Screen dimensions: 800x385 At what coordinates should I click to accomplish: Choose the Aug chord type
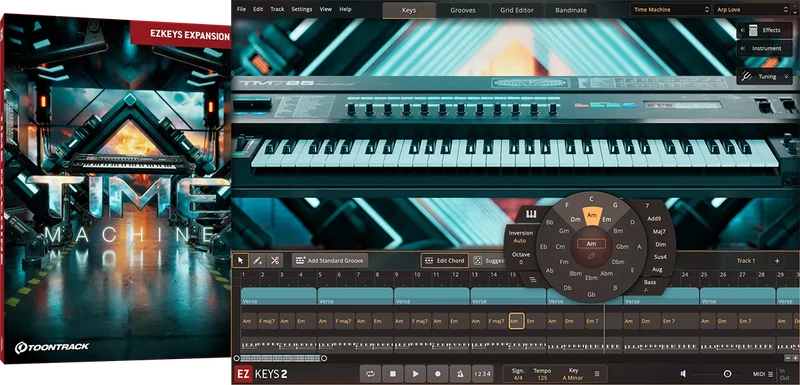coord(657,269)
